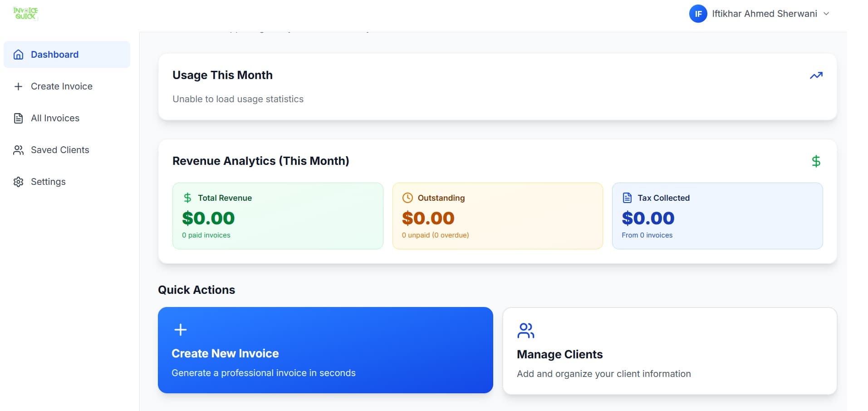Click the document icon beside All Invoices
868x411 pixels.
(x=18, y=118)
